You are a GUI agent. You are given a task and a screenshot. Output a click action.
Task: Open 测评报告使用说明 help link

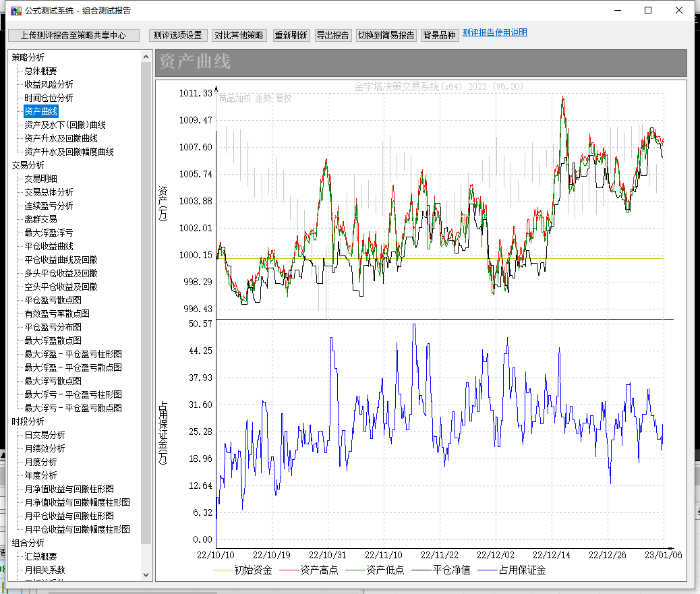(x=494, y=32)
